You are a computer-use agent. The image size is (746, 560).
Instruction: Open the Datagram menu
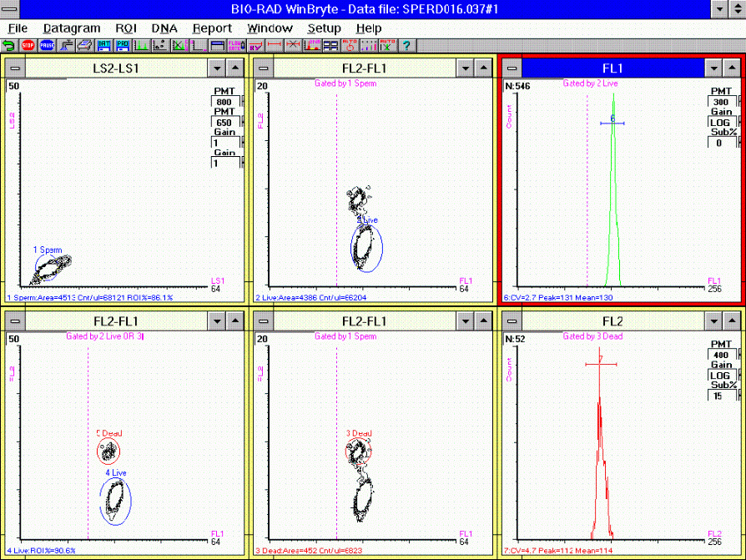72,28
